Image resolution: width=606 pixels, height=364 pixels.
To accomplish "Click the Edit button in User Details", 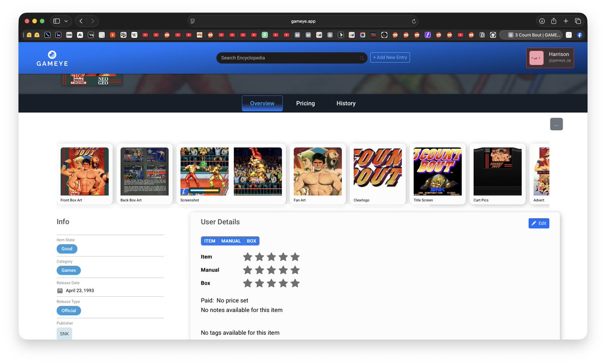I will [539, 223].
